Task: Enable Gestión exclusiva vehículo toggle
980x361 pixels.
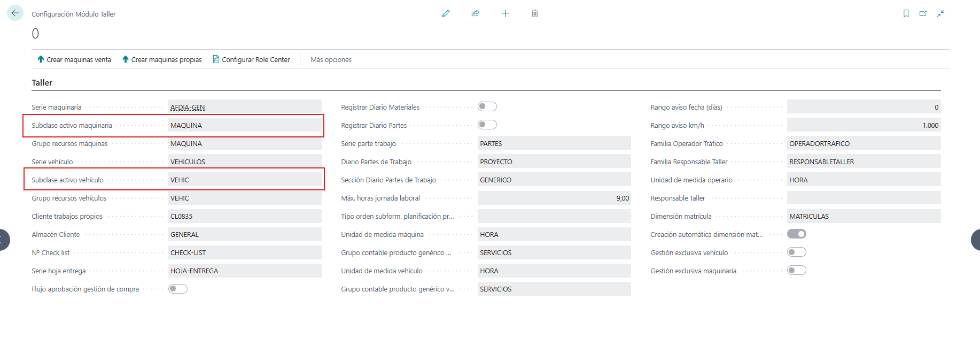Action: pyautogui.click(x=796, y=252)
